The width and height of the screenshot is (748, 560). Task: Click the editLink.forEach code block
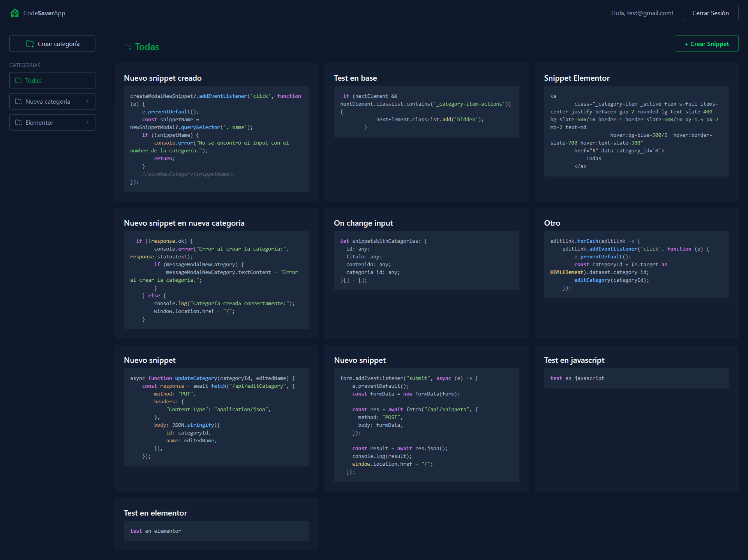tap(637, 265)
